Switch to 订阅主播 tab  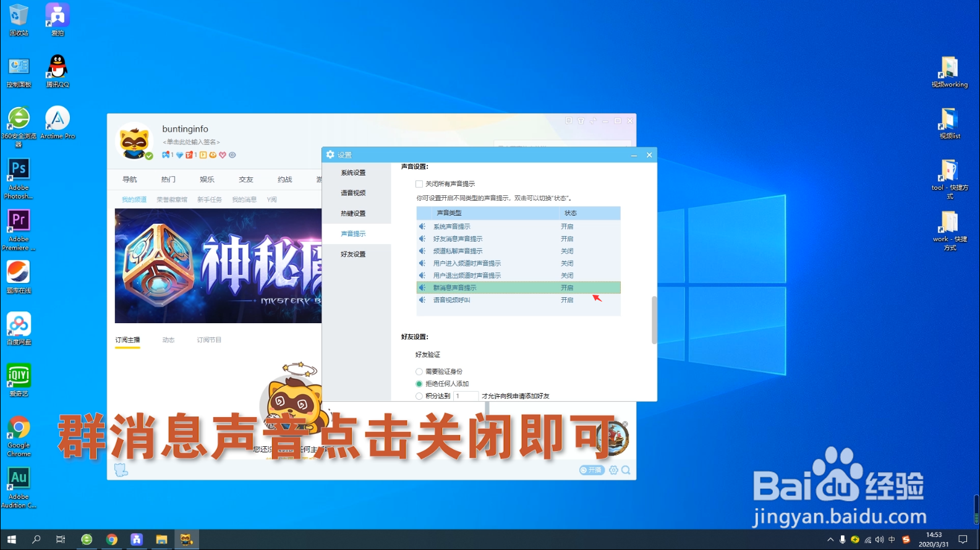(127, 340)
